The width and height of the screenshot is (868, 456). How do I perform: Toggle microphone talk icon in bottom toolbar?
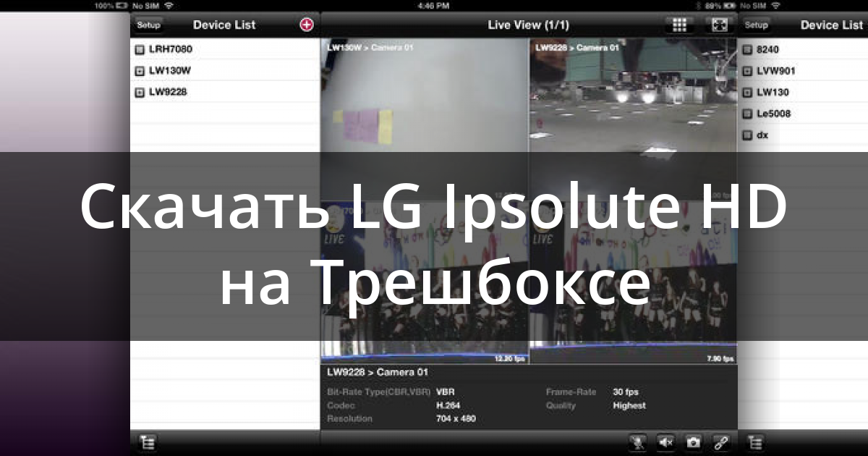point(638,442)
